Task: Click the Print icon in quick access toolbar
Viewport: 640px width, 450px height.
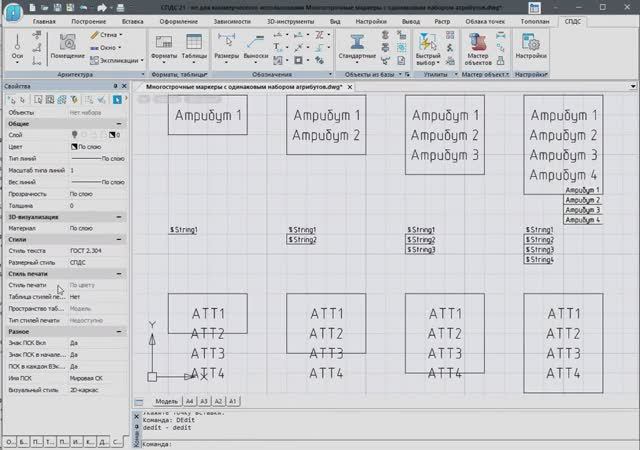Action: pyautogui.click(x=120, y=7)
